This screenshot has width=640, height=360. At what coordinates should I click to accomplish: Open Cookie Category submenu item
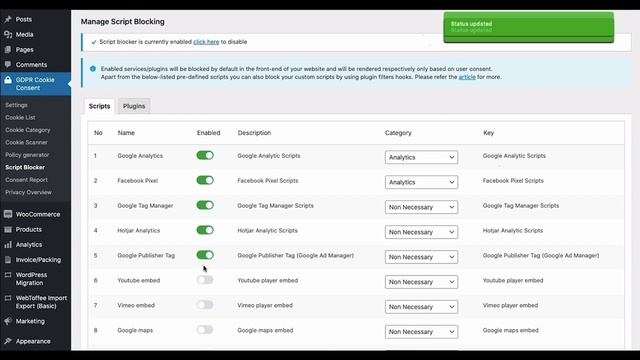(28, 130)
